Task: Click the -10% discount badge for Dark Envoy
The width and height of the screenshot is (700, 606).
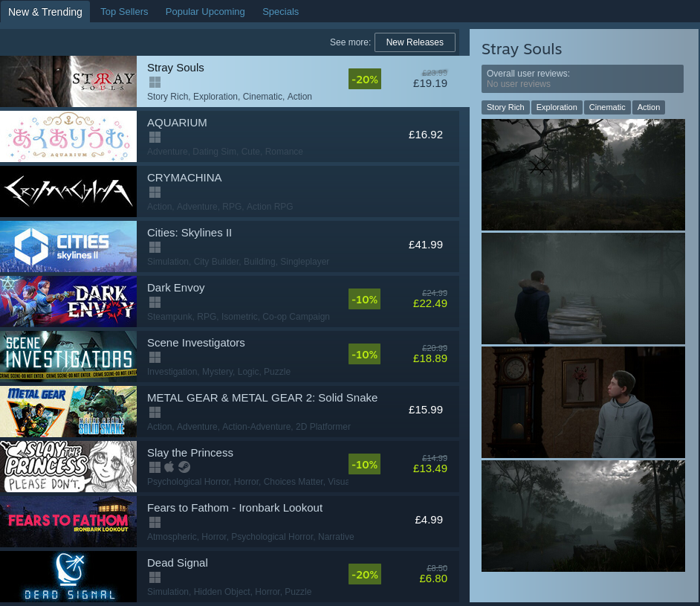Action: 365,299
